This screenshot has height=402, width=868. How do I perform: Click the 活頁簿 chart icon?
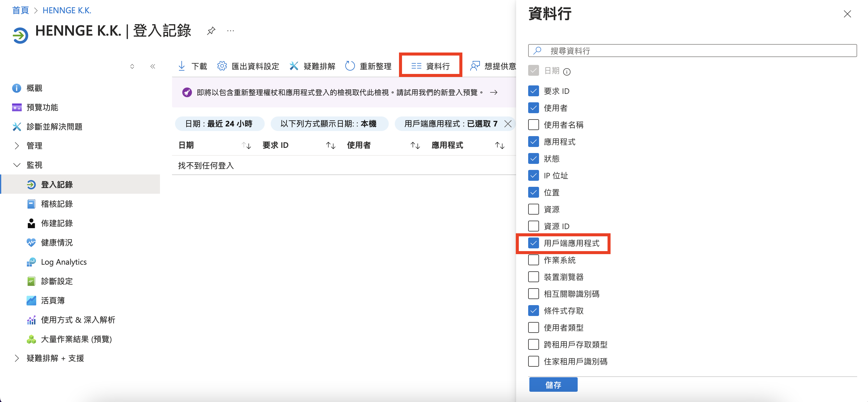31,300
